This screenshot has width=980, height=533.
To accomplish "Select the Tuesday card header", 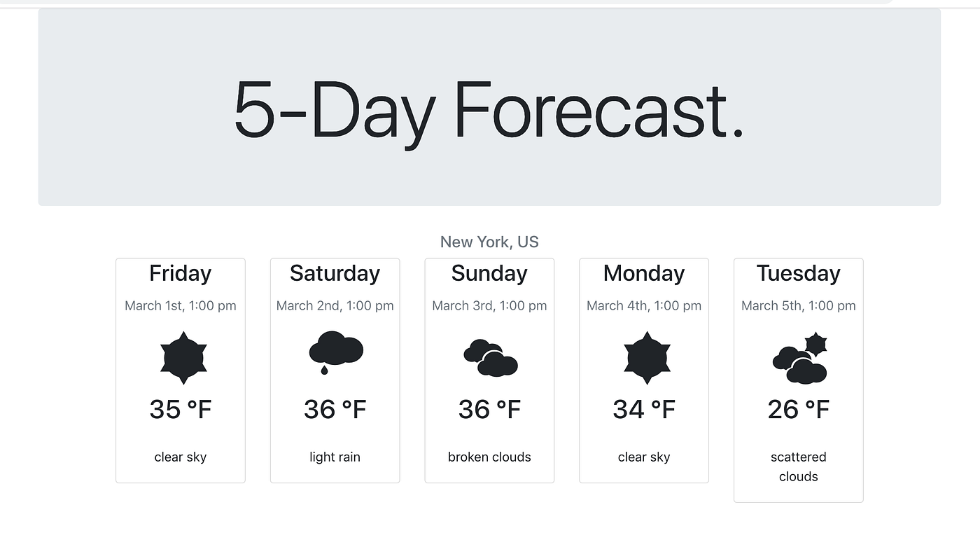I will tap(798, 274).
